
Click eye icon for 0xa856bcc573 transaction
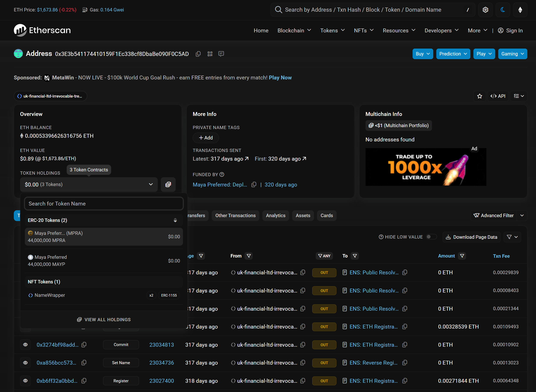pyautogui.click(x=25, y=363)
